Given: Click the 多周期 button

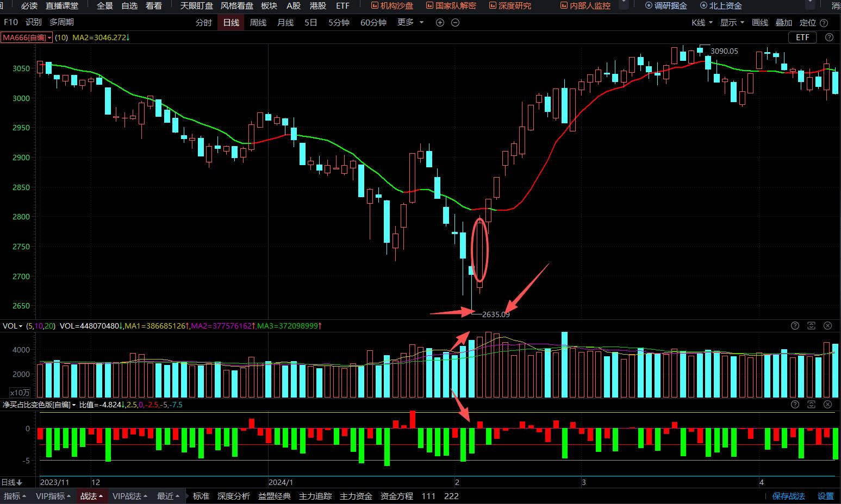Looking at the screenshot, I should tap(61, 22).
